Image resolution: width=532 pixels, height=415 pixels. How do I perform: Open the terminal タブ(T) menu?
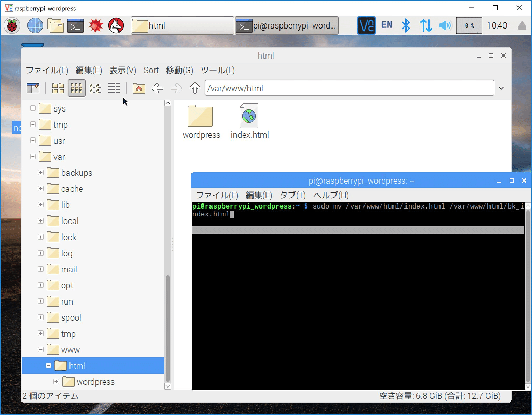(292, 195)
